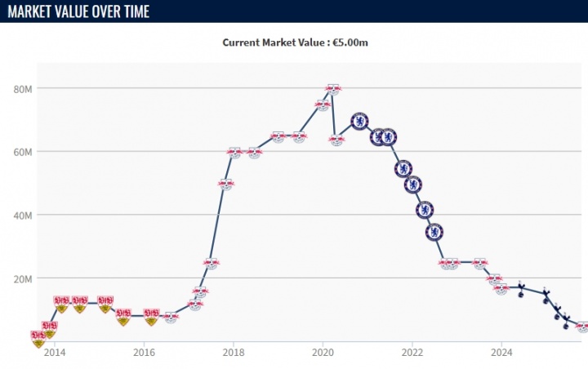Click the 80M y-axis label
Screen dimensions: 588x369
coord(22,88)
